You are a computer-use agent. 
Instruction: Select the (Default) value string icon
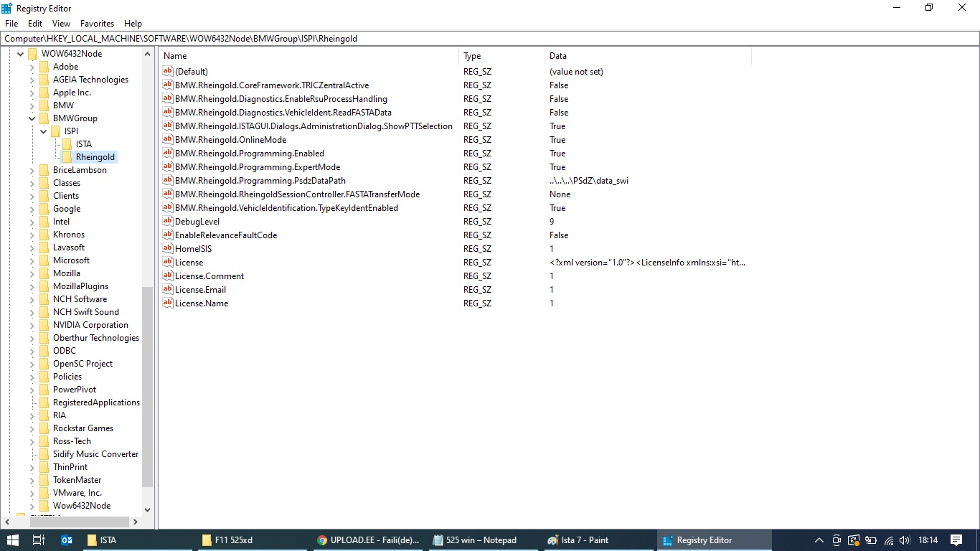[168, 71]
